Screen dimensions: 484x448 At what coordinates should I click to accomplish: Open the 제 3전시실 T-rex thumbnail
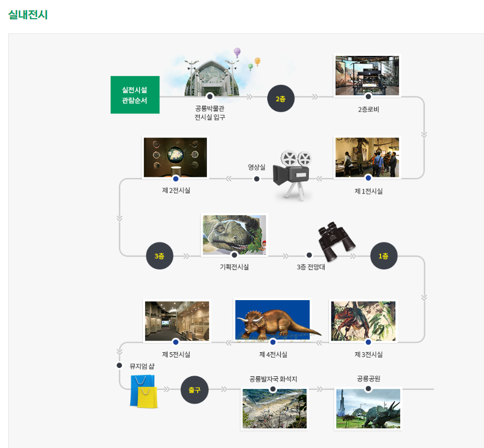pyautogui.click(x=363, y=321)
